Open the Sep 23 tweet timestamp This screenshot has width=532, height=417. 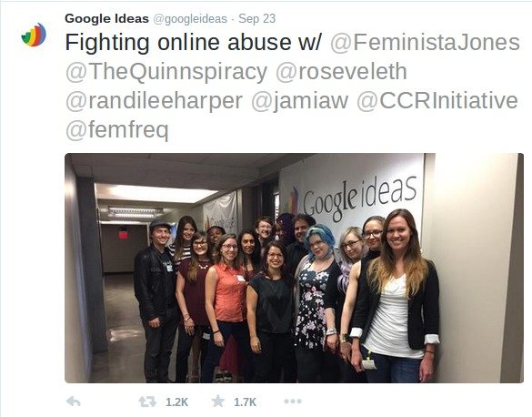pos(256,18)
